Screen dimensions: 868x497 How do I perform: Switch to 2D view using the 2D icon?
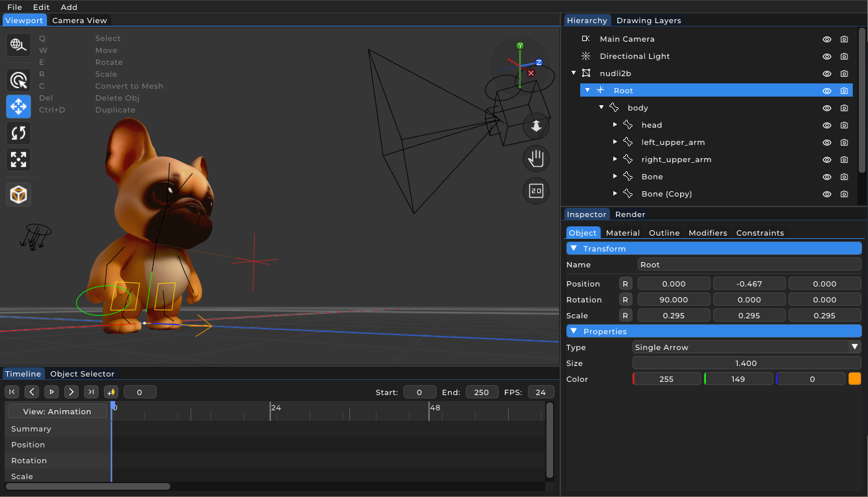click(x=536, y=192)
